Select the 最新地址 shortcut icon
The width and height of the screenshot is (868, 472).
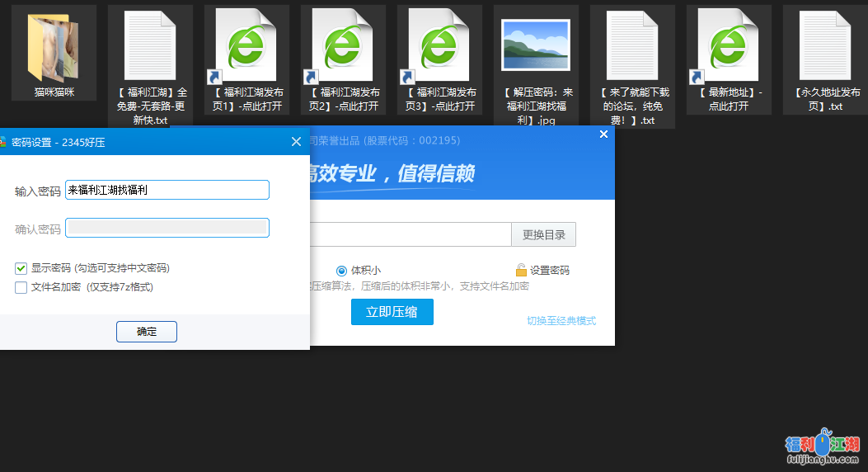tap(729, 45)
